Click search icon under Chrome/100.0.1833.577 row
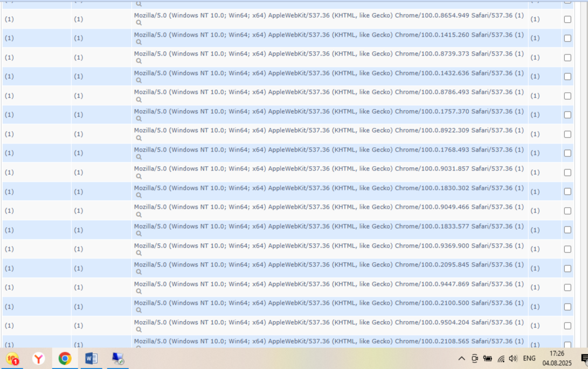Viewport: 588px width, 369px height. (139, 234)
